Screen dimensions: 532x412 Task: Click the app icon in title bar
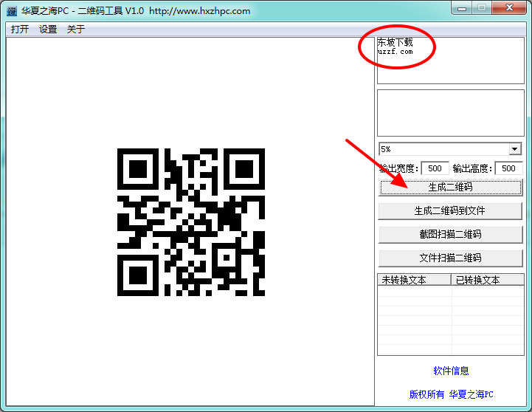12,11
